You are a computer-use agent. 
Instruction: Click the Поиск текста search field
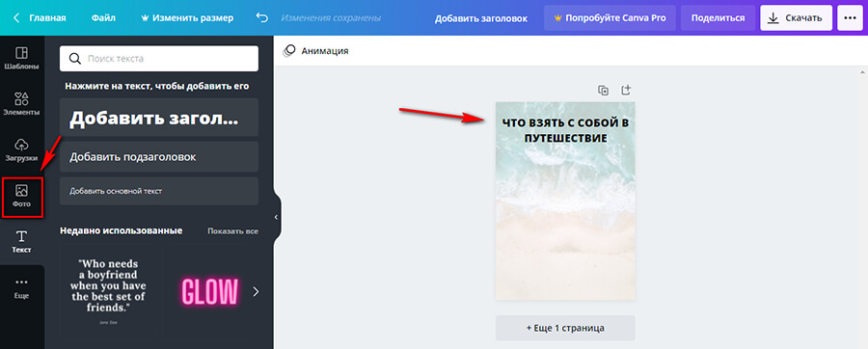(x=159, y=59)
